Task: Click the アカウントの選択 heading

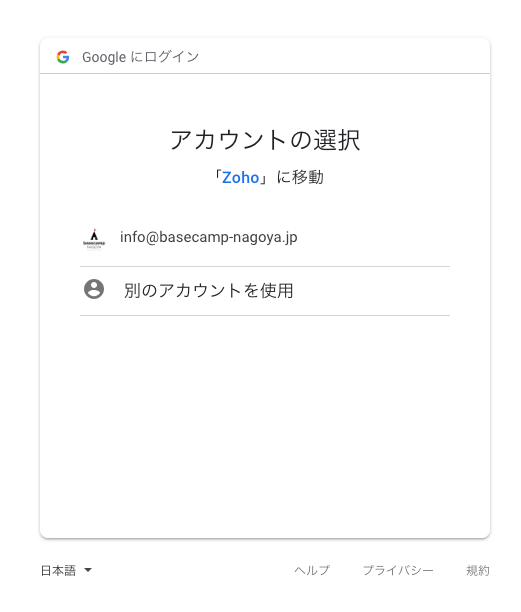Action: (265, 140)
